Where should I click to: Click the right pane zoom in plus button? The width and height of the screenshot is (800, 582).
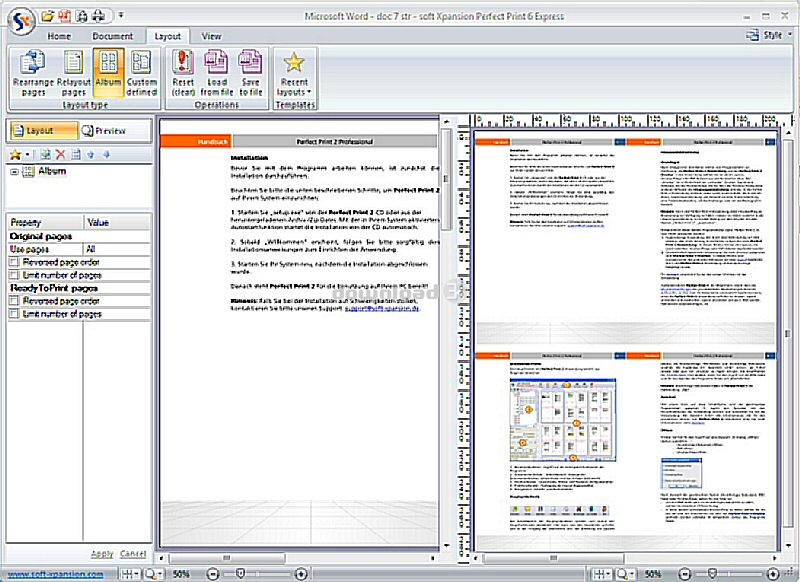773,574
